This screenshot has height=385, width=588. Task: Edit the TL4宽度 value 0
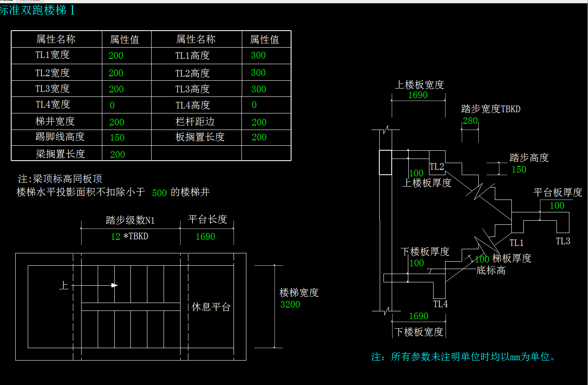[x=112, y=105]
